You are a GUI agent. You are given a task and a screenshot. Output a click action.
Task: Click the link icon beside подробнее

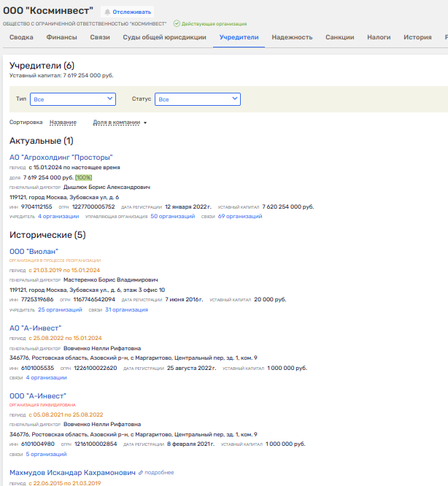pos(141,473)
